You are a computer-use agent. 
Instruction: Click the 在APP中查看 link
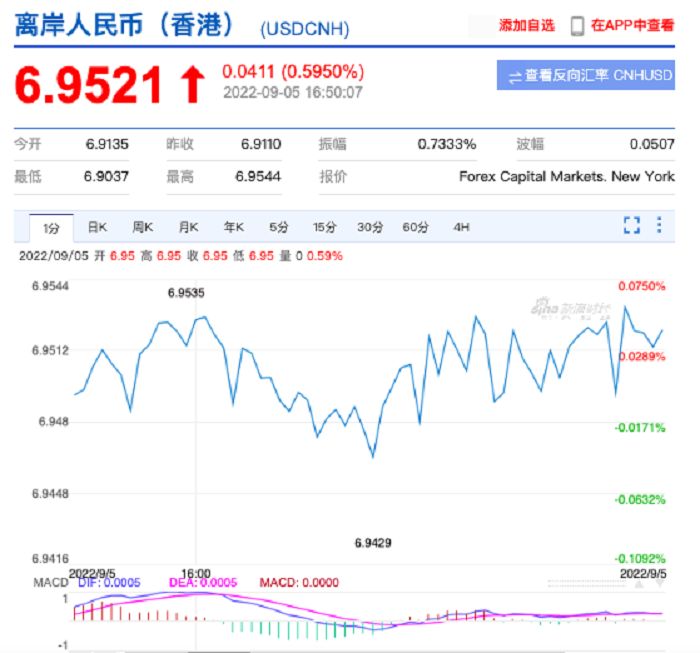[x=632, y=25]
